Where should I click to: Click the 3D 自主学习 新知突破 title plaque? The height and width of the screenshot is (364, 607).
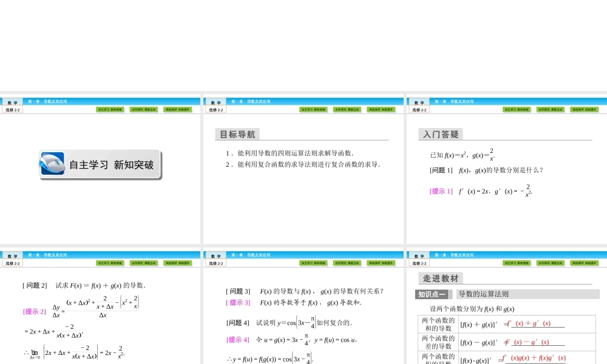click(100, 164)
